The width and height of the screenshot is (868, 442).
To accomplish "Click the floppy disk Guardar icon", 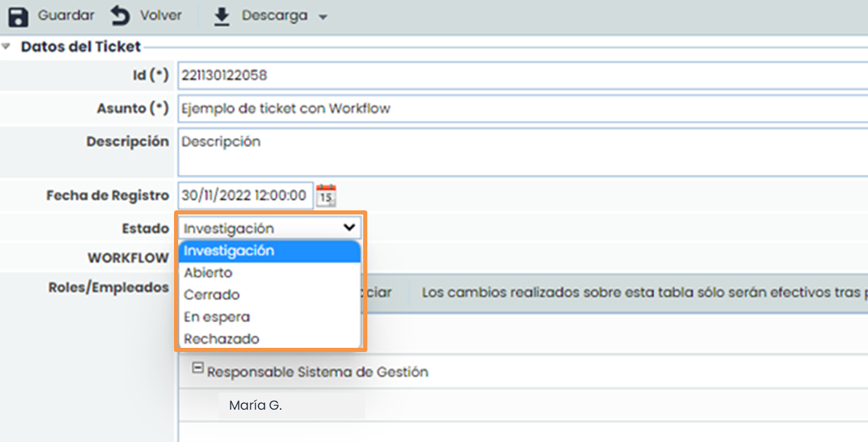I will (x=18, y=15).
